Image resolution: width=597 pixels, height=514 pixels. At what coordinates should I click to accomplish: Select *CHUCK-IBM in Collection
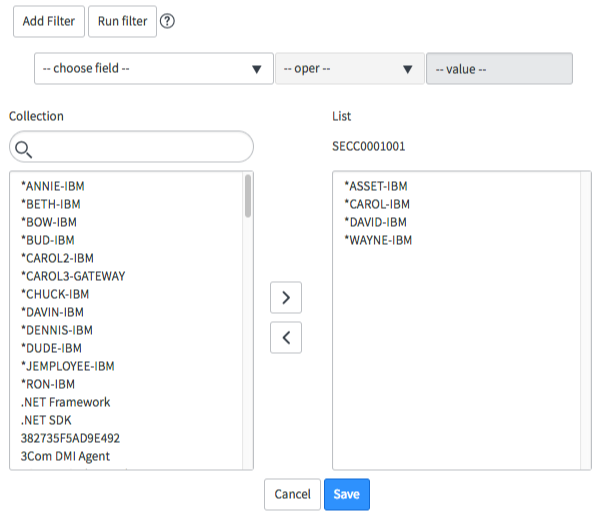[55, 294]
